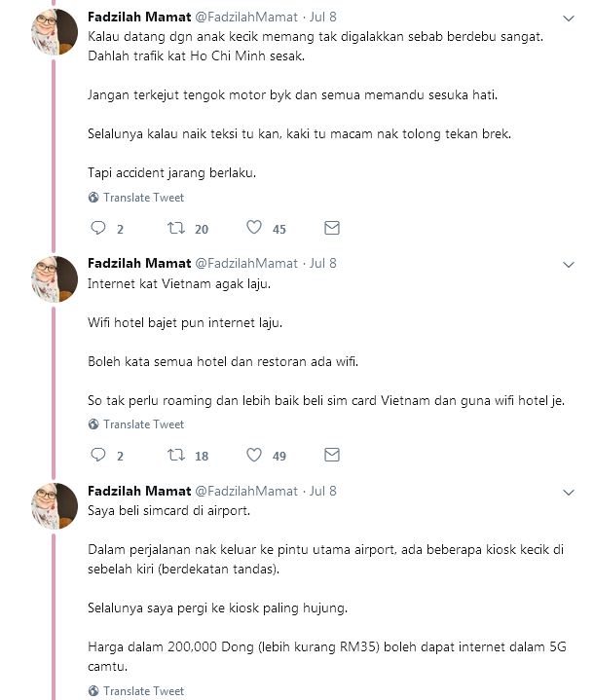Image resolution: width=594 pixels, height=700 pixels.
Task: Send the Ho Chi Minh tweet via direct message
Action: (332, 228)
